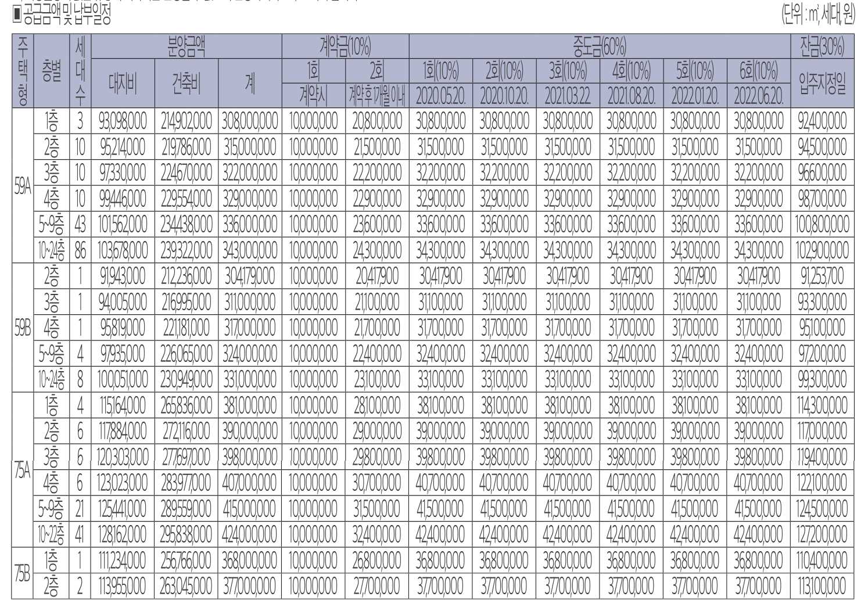The image size is (868, 611).
Task: Select the date '2022.06.20.' header
Action: pyautogui.click(x=758, y=96)
